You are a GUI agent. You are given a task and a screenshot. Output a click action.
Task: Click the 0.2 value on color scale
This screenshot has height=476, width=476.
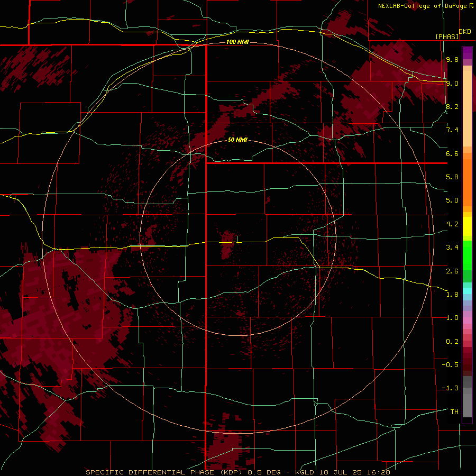coord(452,342)
